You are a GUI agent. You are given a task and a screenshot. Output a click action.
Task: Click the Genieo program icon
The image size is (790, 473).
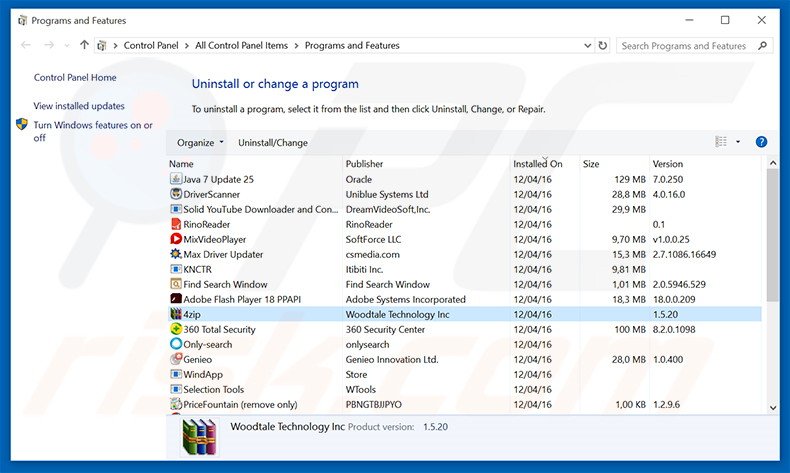coord(176,359)
